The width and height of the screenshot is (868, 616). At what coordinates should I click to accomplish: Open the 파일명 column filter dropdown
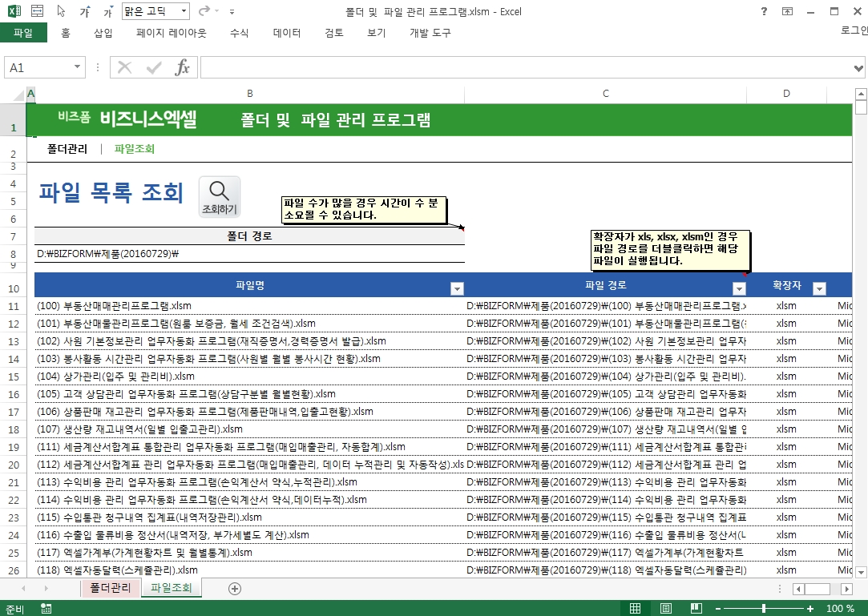(457, 288)
